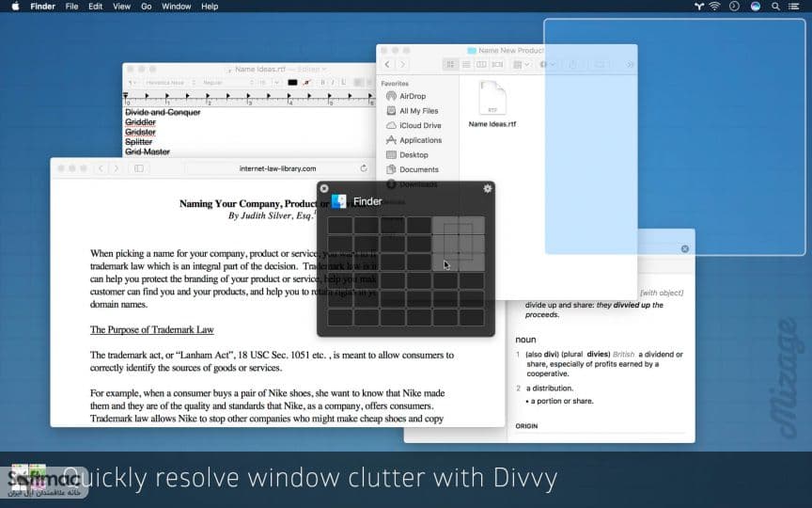Toggle underline in TextEdit toolbar
This screenshot has width=812, height=508.
click(343, 83)
